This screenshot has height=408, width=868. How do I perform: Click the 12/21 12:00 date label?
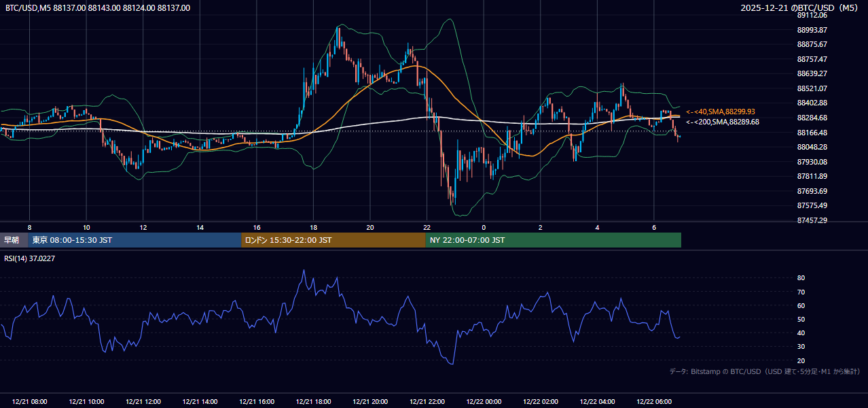pyautogui.click(x=143, y=402)
